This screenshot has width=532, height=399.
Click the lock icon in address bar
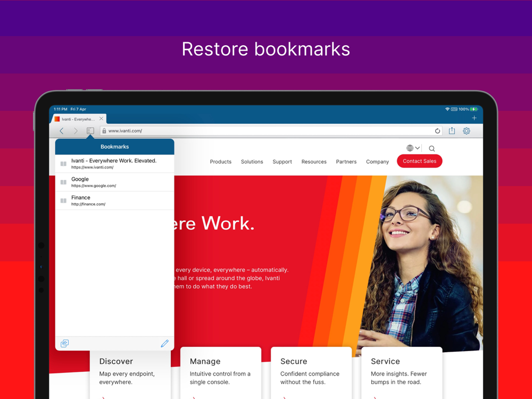[104, 131]
